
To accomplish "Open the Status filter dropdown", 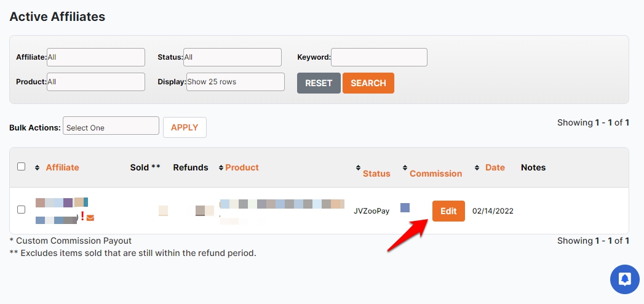I will [x=233, y=57].
